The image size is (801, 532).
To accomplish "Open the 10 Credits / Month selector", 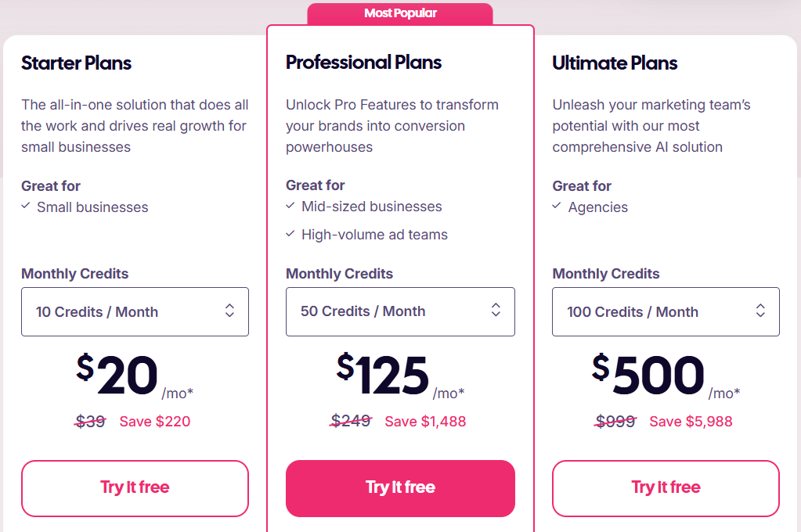I will (x=135, y=311).
